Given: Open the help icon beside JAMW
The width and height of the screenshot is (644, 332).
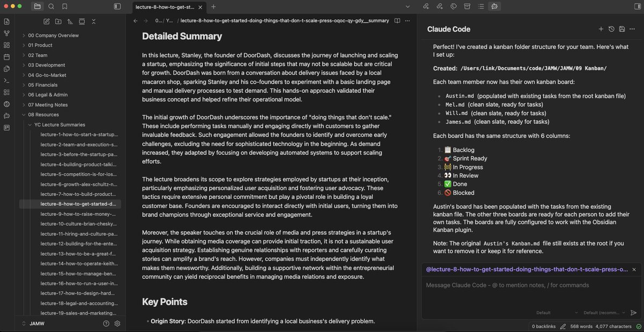Looking at the screenshot, I should (106, 323).
